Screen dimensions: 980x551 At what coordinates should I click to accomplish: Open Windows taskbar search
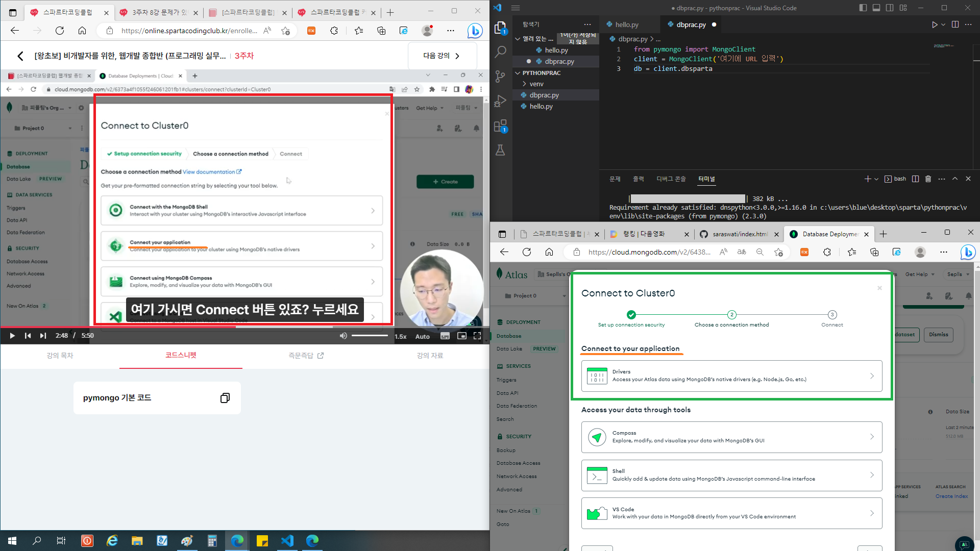37,541
